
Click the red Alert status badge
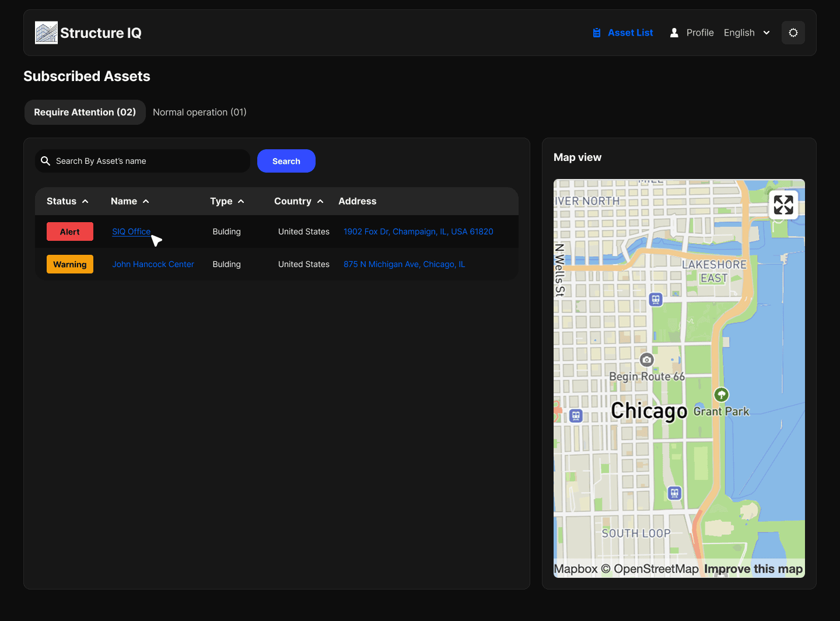pos(70,231)
